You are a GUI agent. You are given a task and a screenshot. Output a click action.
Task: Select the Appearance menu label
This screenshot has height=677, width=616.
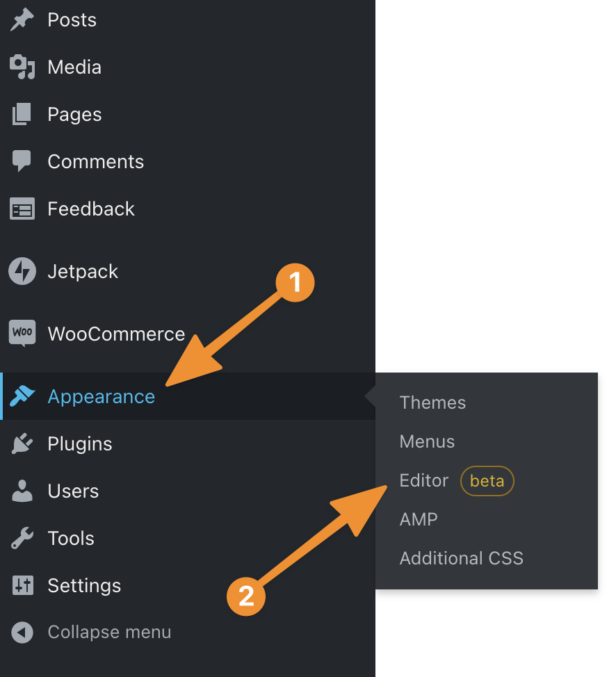click(101, 396)
